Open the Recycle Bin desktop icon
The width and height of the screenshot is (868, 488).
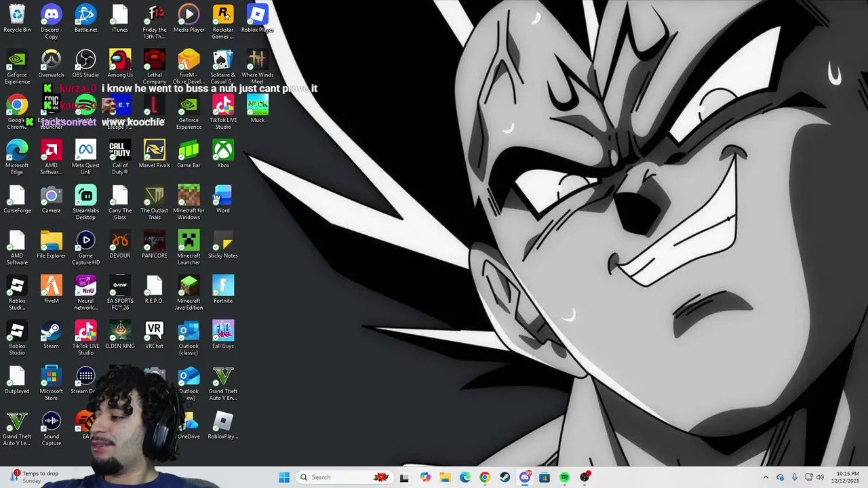[17, 19]
